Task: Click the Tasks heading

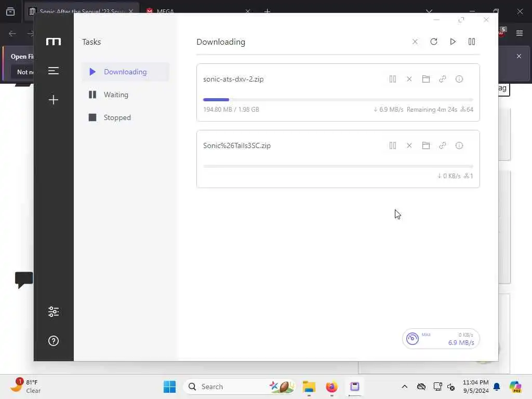Action: (91, 42)
